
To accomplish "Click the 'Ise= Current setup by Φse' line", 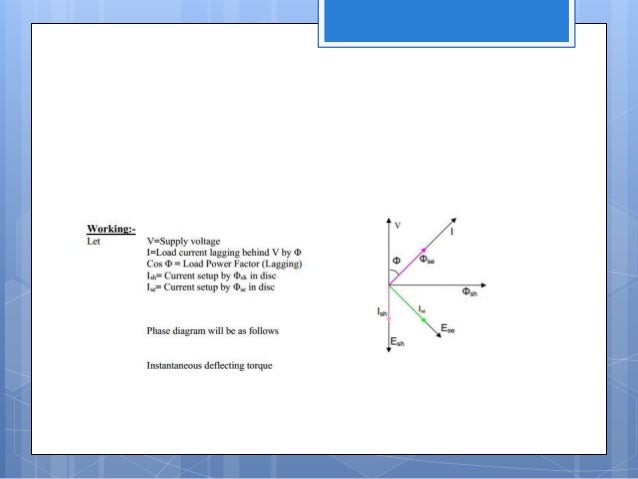I will coord(211,287).
